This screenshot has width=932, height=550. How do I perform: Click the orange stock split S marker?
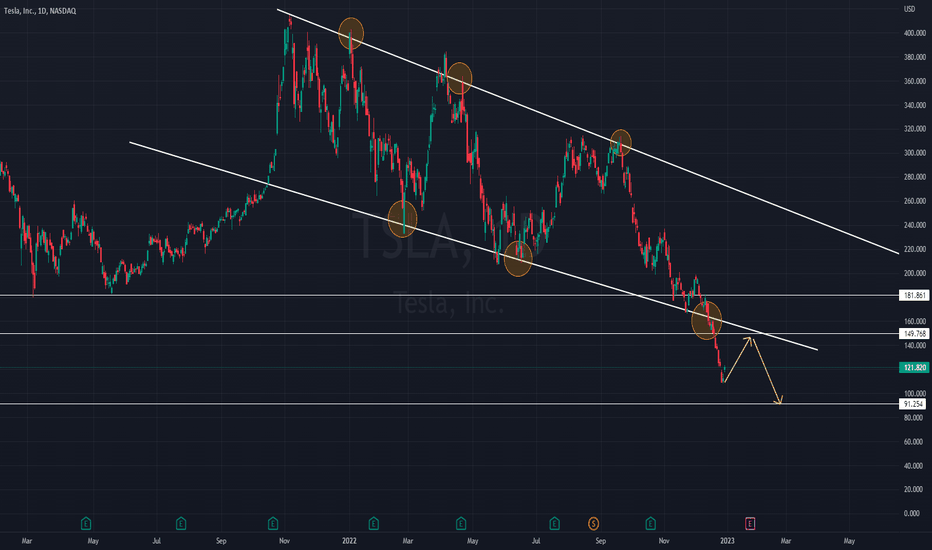pos(593,523)
